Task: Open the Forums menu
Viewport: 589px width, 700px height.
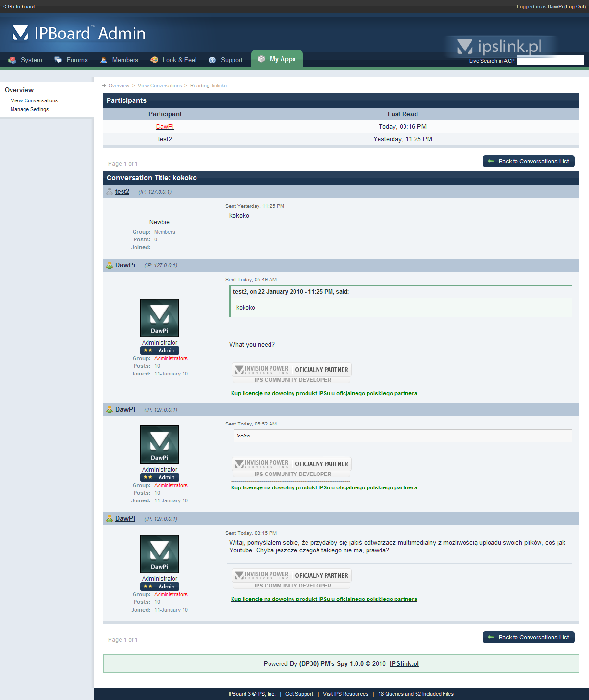Action: coord(77,60)
